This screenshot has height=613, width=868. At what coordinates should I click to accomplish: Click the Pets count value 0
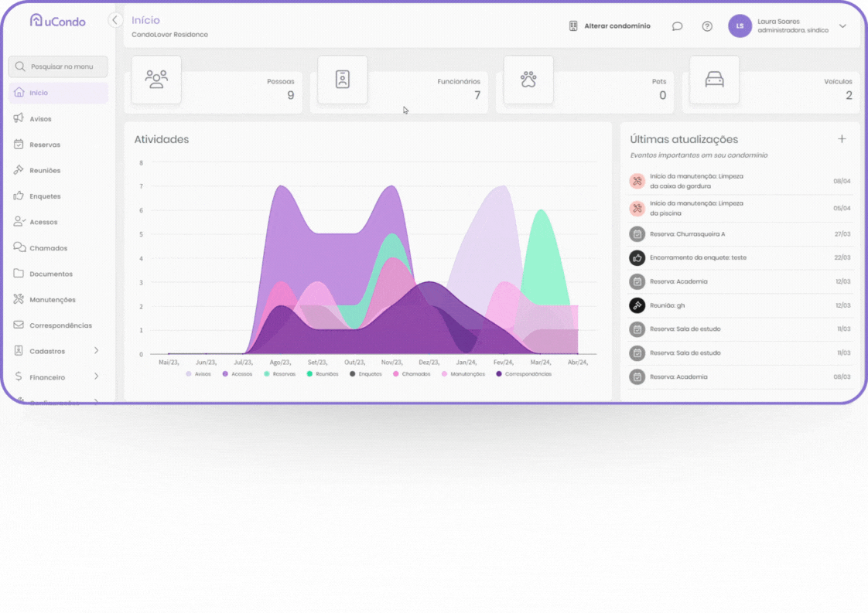tap(663, 95)
